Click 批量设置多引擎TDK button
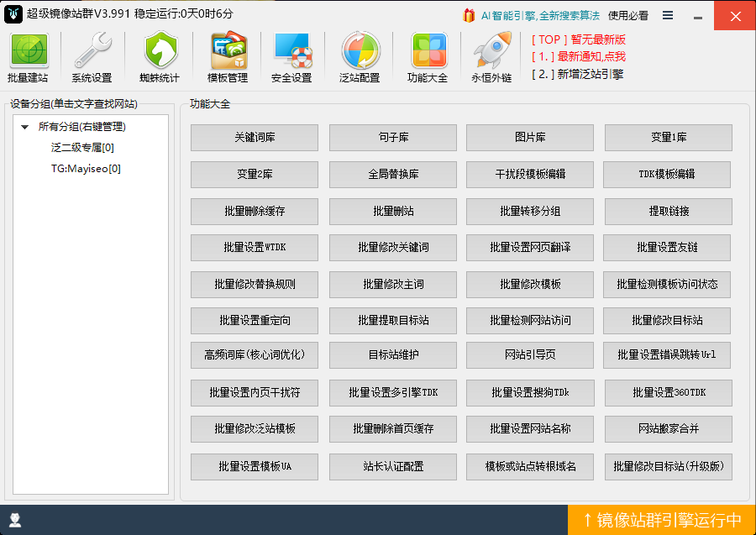Screen dimensions: 756x535 393,393
